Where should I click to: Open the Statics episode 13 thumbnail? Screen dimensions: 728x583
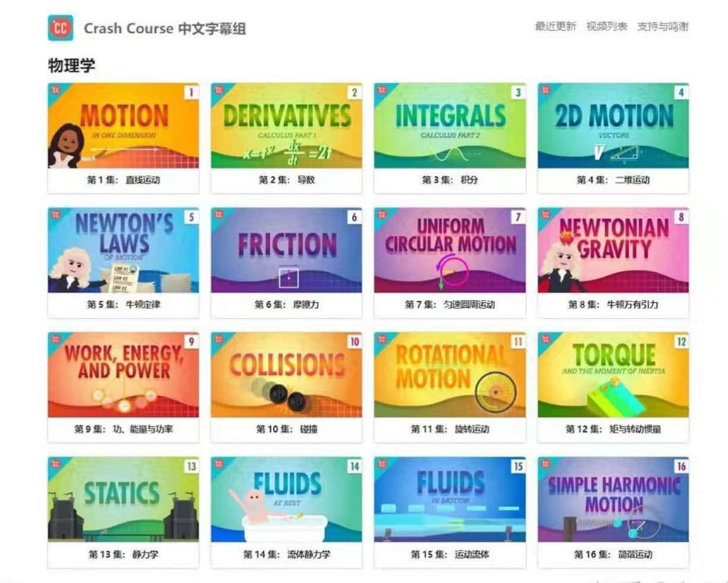(124, 500)
